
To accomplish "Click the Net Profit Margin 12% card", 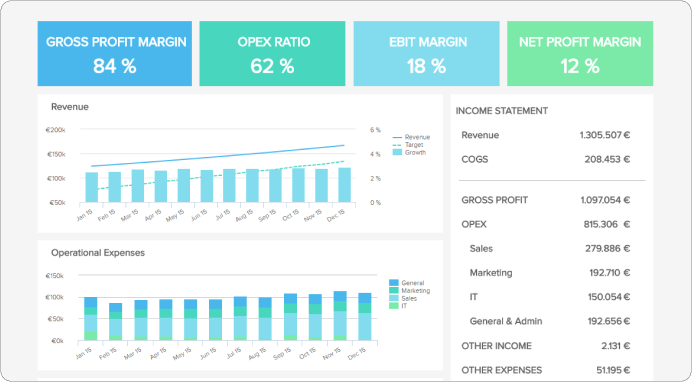I will click(580, 53).
